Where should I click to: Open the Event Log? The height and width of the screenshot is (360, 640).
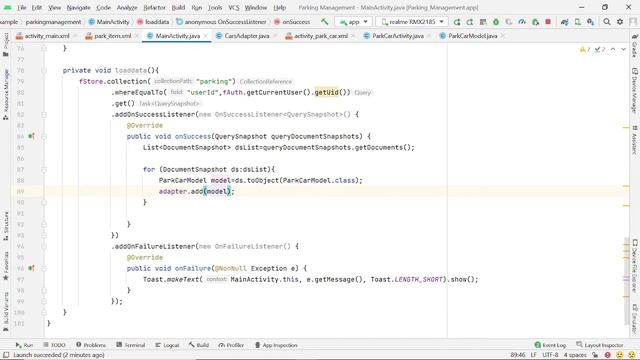(x=550, y=345)
